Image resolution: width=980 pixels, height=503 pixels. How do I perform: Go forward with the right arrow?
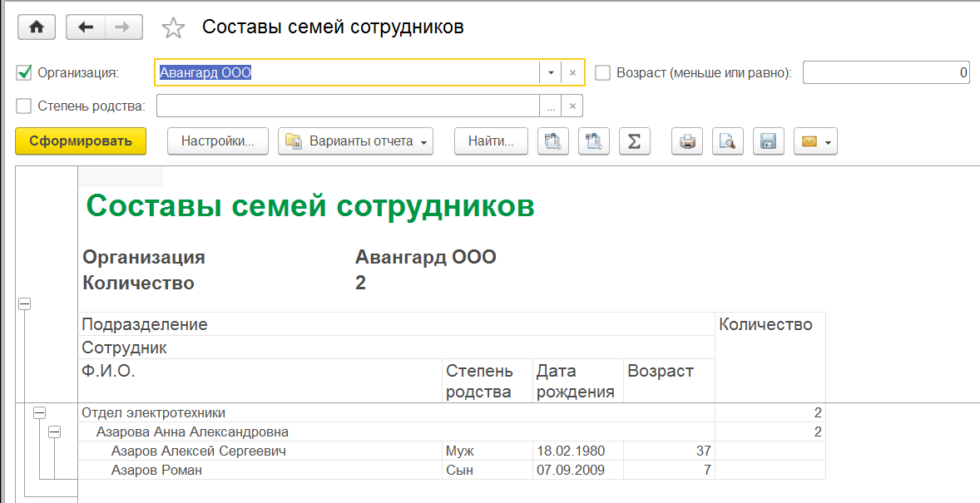coord(122,27)
